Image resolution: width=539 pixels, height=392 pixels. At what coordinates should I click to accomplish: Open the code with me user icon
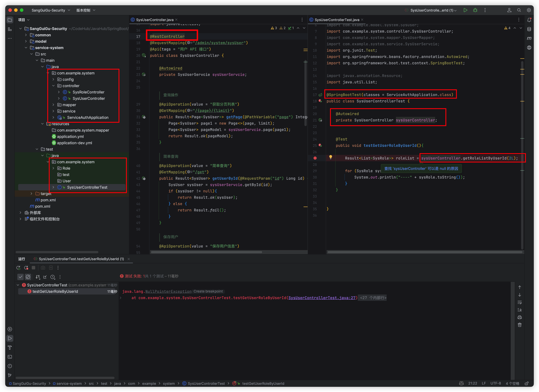509,10
